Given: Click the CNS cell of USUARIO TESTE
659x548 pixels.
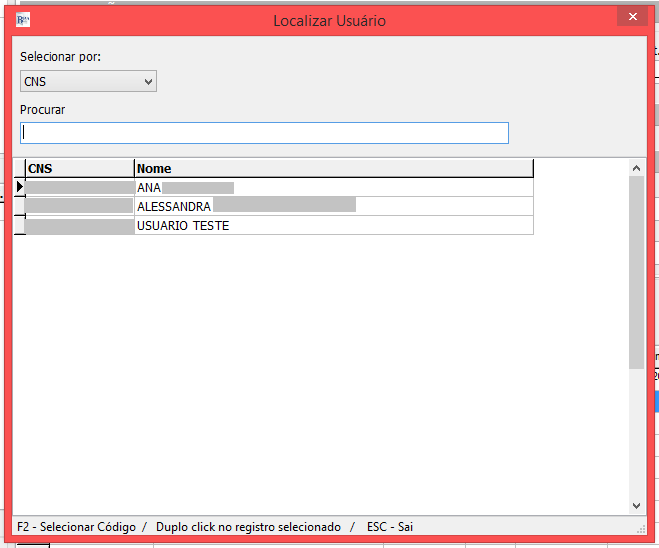Looking at the screenshot, I should [79, 226].
